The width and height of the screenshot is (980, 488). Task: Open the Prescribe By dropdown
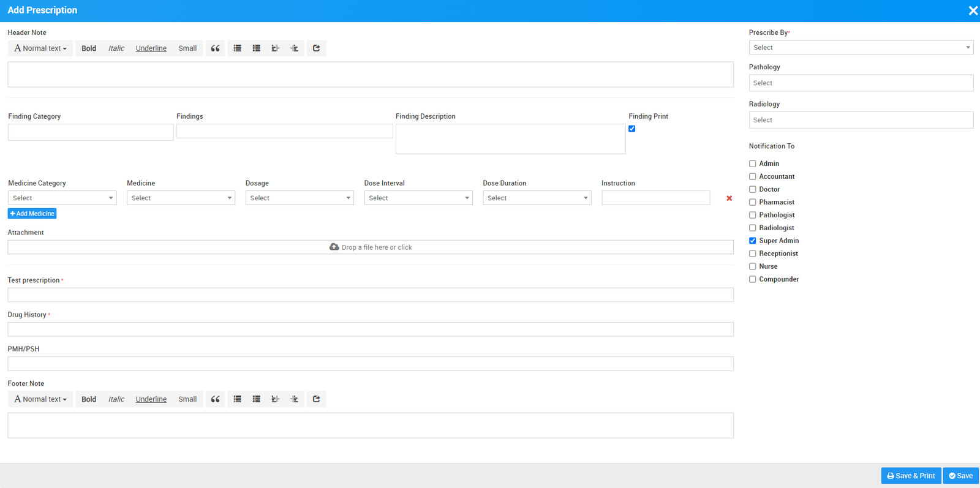coord(861,48)
